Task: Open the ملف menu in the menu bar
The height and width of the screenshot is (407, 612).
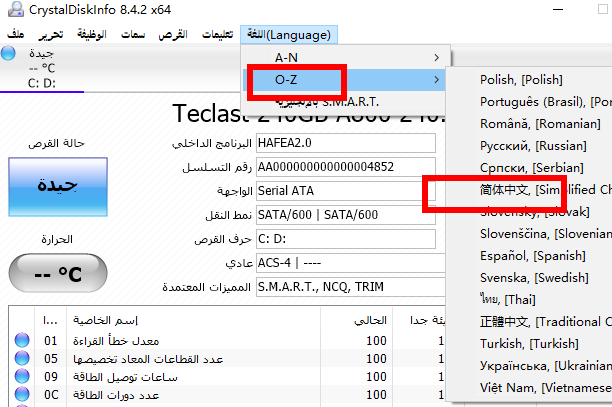Action: [x=15, y=34]
